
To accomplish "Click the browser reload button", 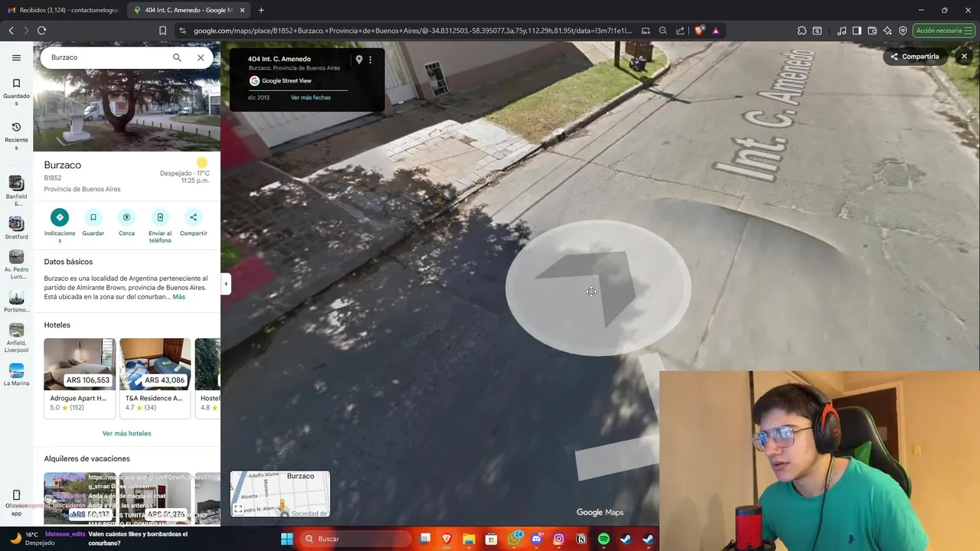I will click(x=41, y=31).
